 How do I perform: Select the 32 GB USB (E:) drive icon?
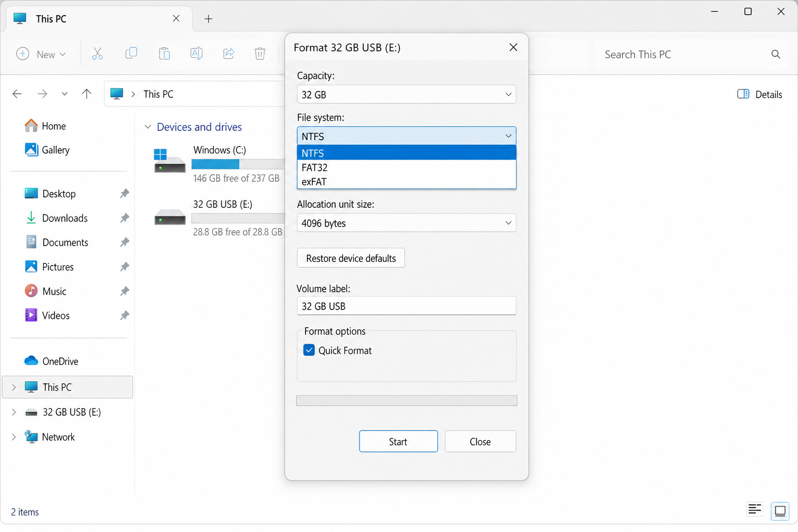pyautogui.click(x=169, y=217)
